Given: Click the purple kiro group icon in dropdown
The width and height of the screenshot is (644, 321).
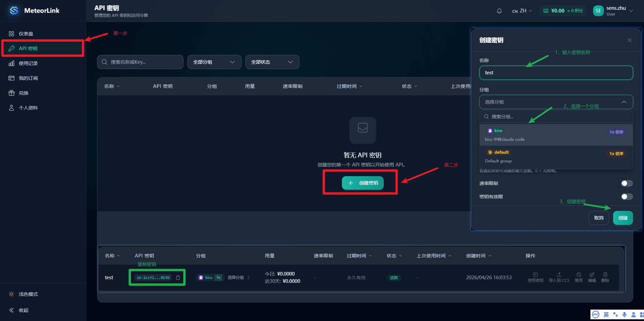Looking at the screenshot, I should click(x=490, y=131).
